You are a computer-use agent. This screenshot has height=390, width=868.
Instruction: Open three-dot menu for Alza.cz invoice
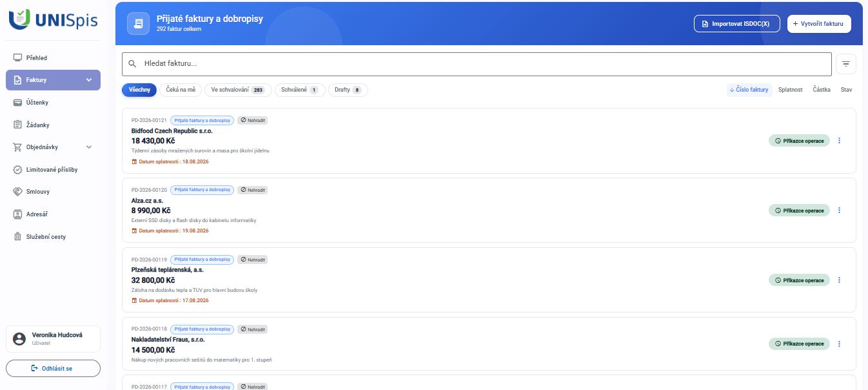pos(839,210)
